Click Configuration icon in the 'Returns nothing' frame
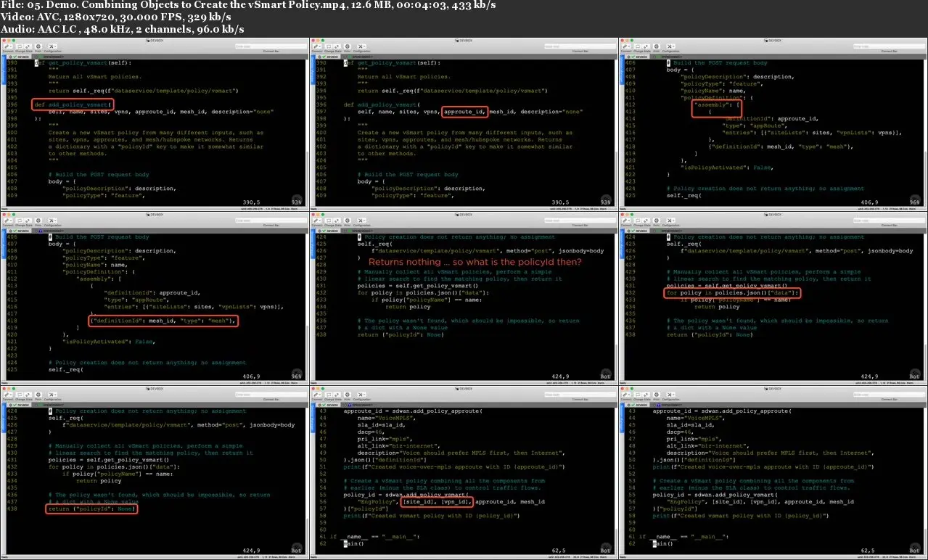The width and height of the screenshot is (928, 560). click(x=361, y=222)
